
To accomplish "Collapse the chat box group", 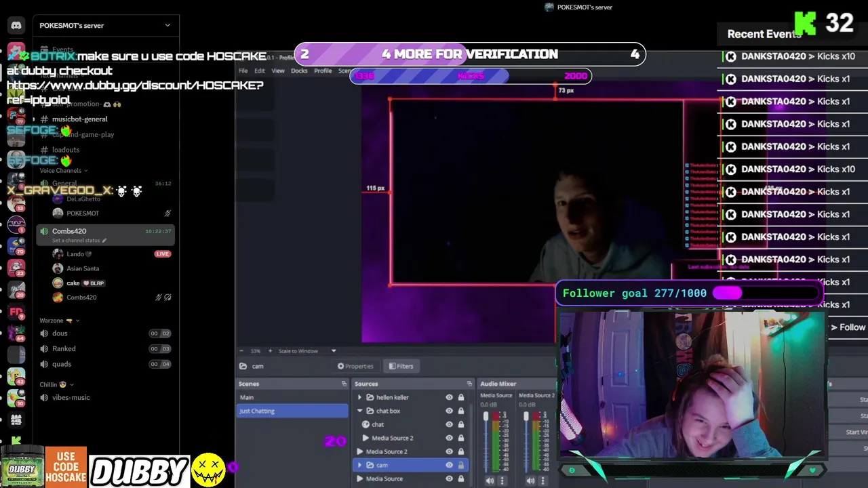I will [x=360, y=411].
